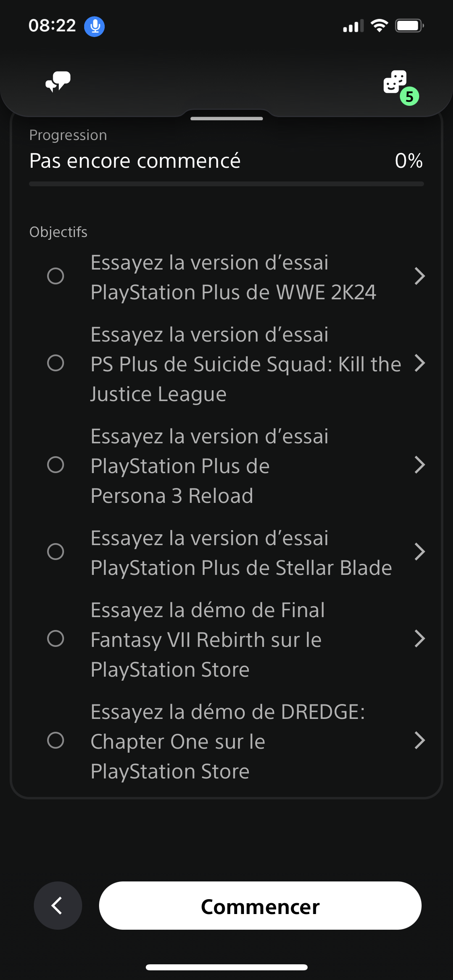Viewport: 453px width, 980px height.
Task: Expand the DREDGE: Chapter One chevron
Action: pos(420,741)
